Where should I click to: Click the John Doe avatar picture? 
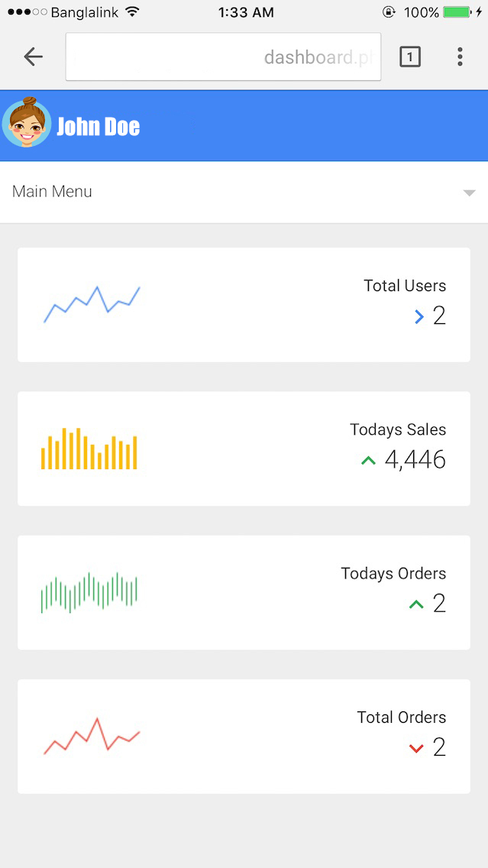(x=27, y=122)
